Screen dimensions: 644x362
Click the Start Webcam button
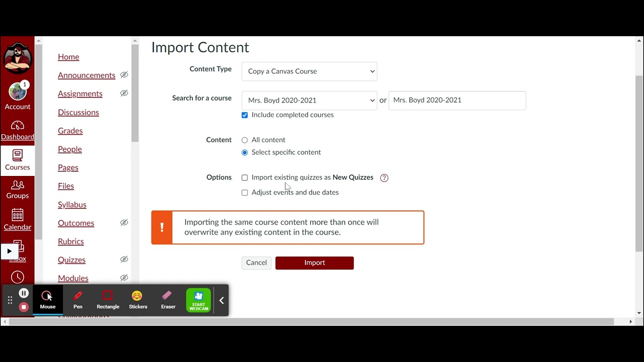[199, 300]
